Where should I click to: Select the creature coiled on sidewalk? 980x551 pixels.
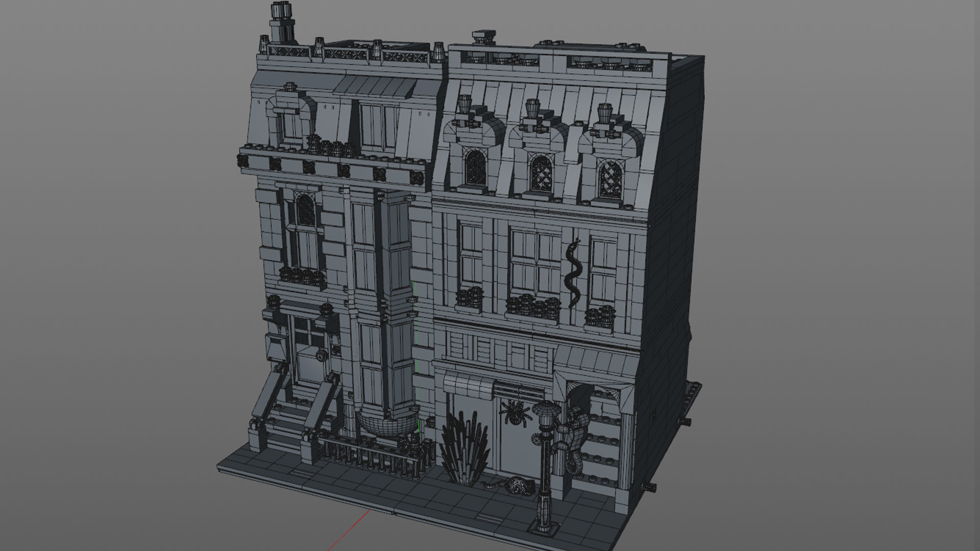tap(518, 485)
